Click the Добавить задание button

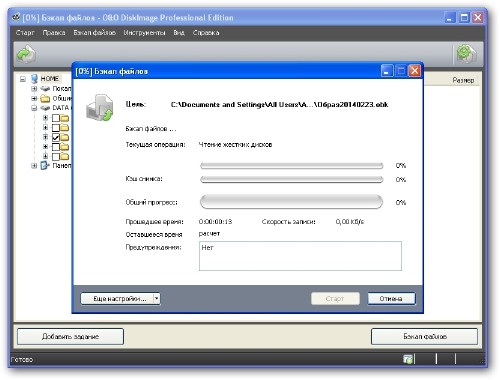70,336
